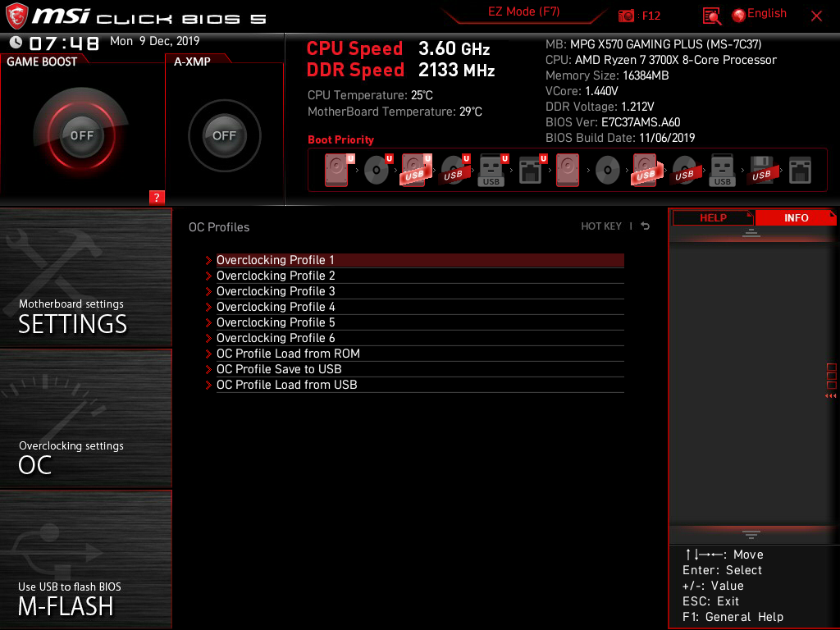Switch to EZ Mode (F7)
The height and width of the screenshot is (630, 840).
tap(523, 11)
